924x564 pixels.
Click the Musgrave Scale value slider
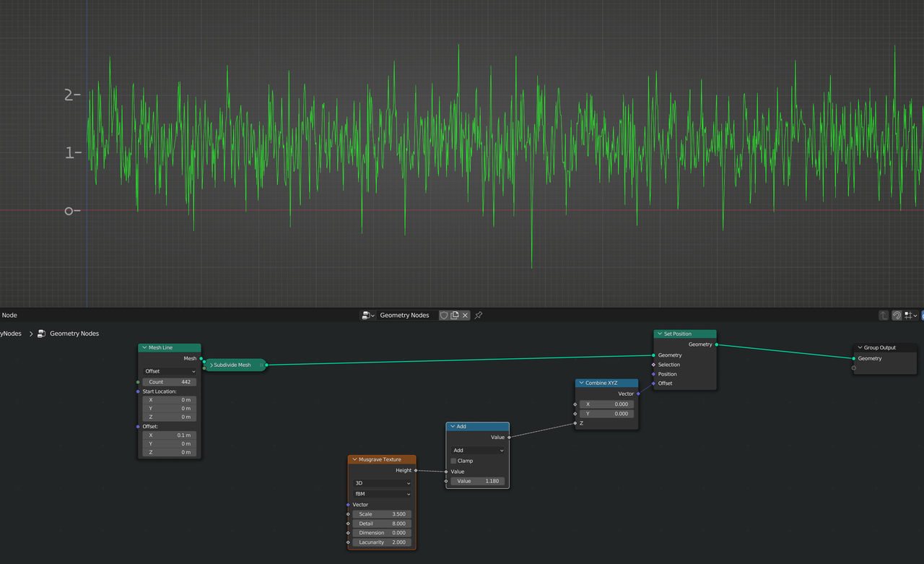(382, 514)
